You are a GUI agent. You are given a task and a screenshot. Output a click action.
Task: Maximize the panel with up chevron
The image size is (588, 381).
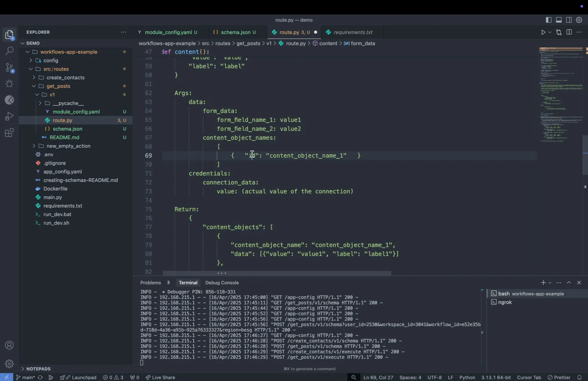coord(569,283)
